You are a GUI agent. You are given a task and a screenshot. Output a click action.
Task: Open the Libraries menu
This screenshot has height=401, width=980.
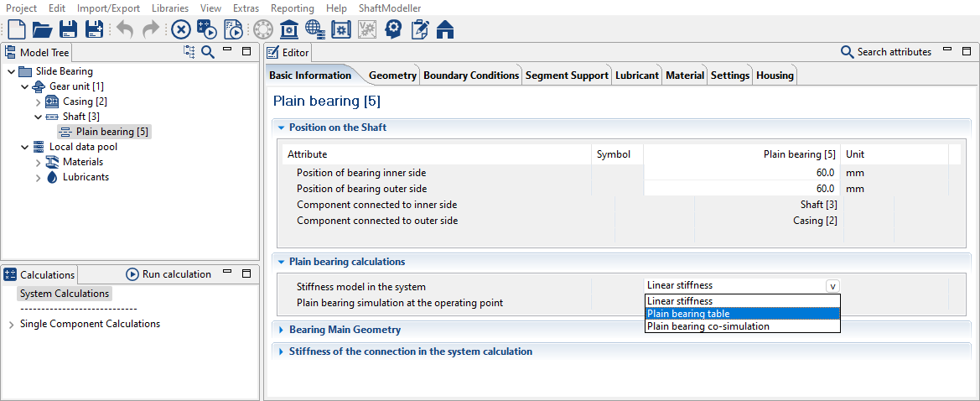click(x=170, y=8)
